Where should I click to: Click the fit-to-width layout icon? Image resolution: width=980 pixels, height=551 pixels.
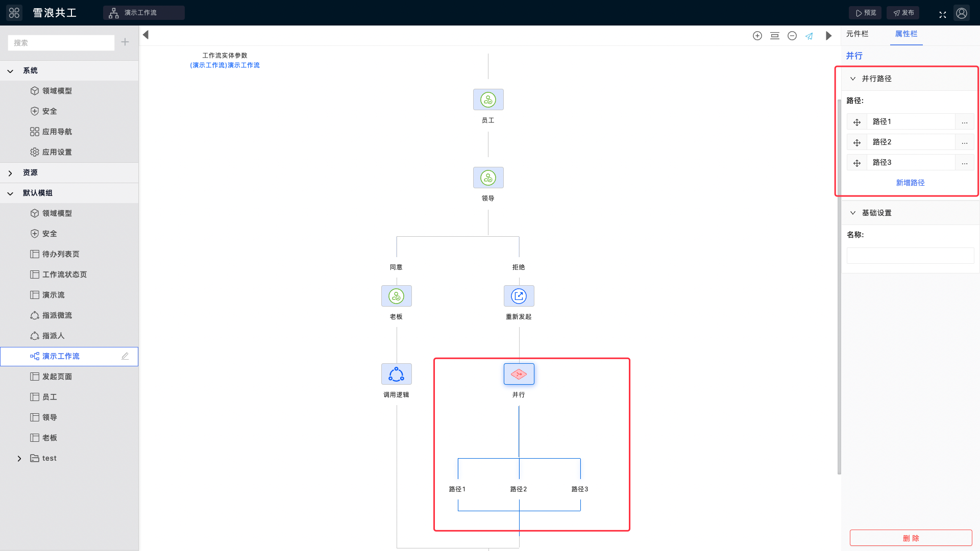[775, 36]
